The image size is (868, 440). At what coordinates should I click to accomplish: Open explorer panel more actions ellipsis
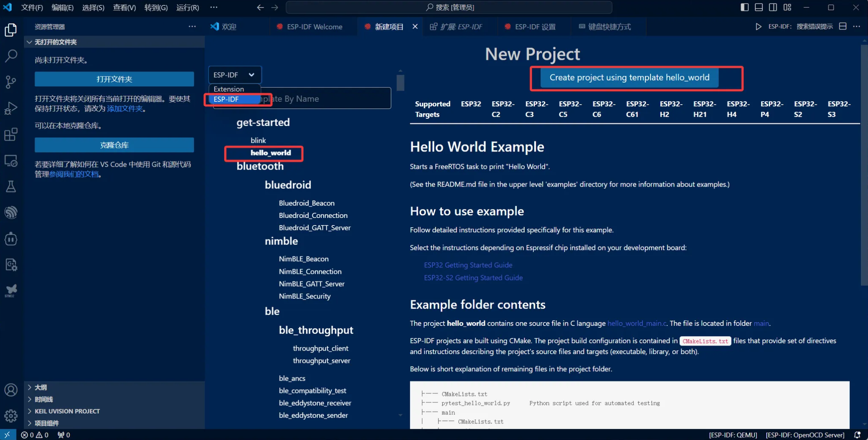pos(192,26)
